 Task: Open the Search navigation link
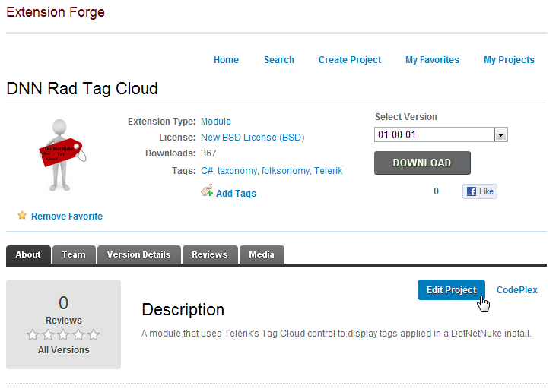pyautogui.click(x=279, y=60)
